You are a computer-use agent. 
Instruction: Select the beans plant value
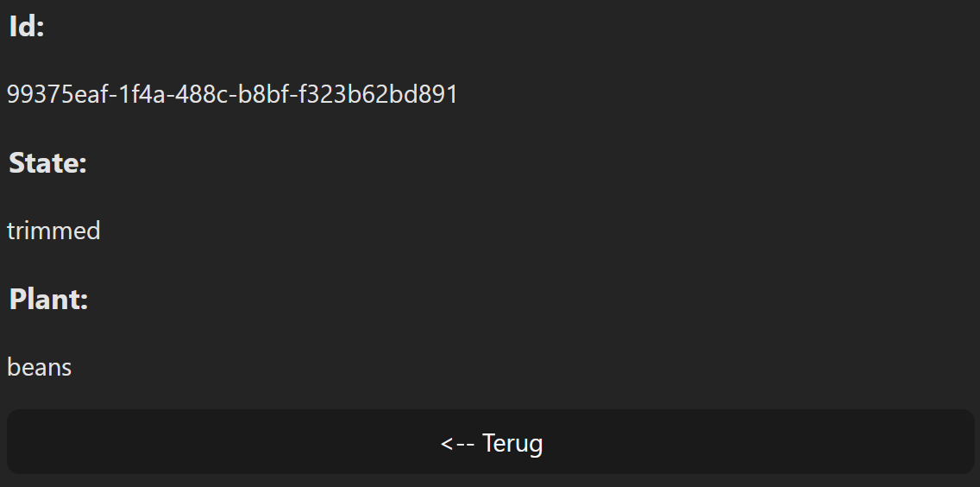coord(40,367)
